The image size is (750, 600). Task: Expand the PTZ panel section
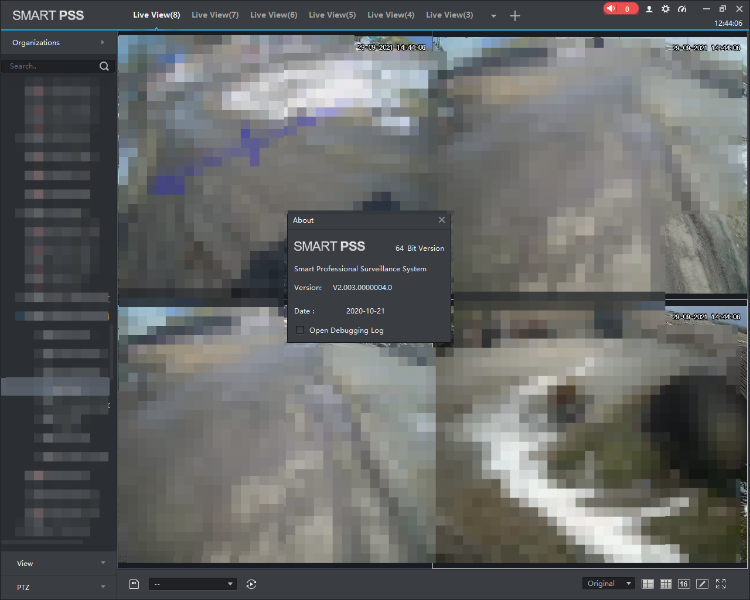point(58,587)
